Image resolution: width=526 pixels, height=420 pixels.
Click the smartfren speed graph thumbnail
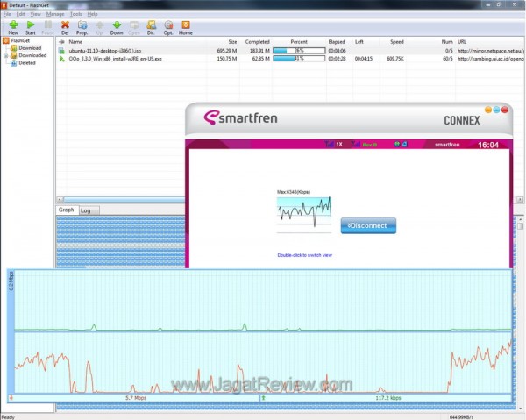coord(304,215)
